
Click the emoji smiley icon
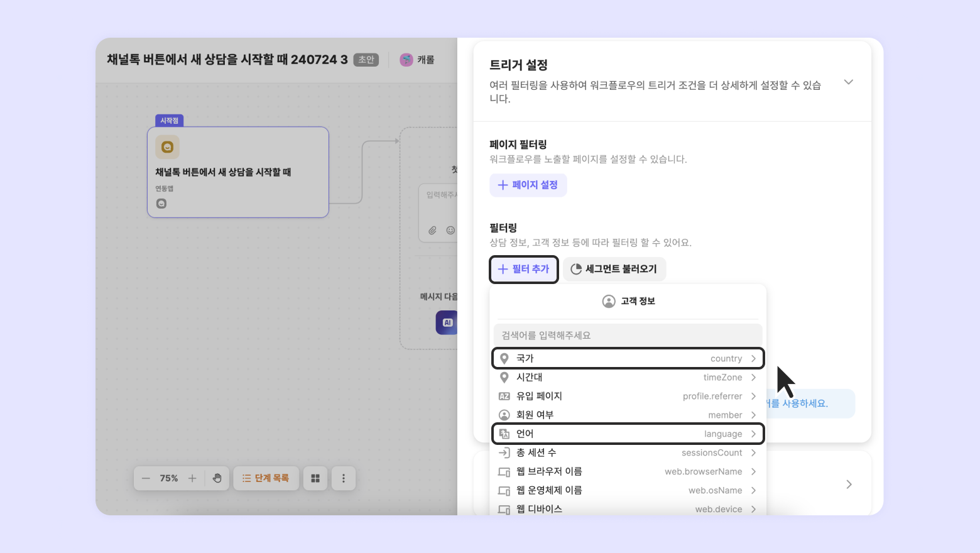[450, 230]
